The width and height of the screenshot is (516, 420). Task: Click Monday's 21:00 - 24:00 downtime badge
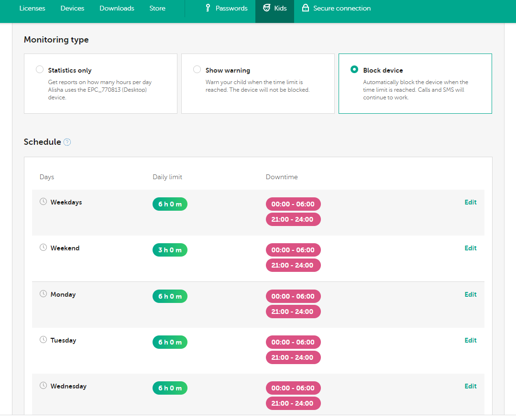(x=293, y=312)
